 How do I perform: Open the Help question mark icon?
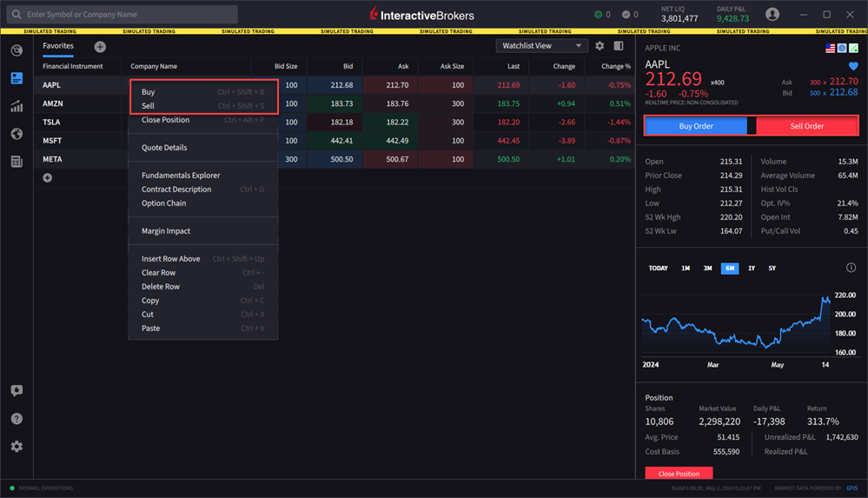point(17,418)
